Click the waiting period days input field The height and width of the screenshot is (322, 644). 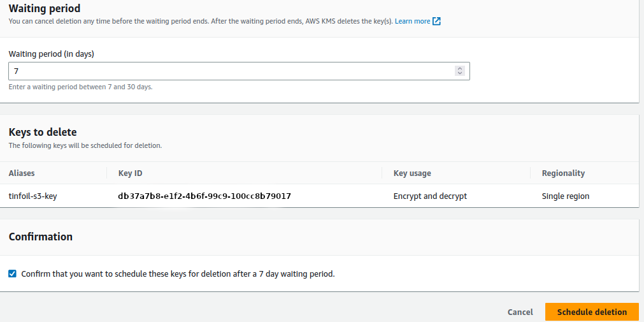229,71
